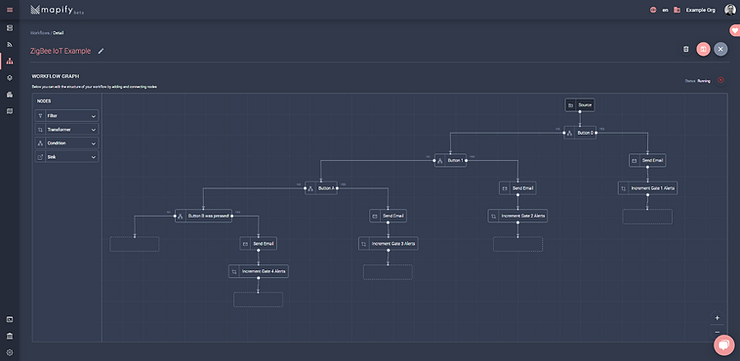Open the Example Org organization selector
The image size is (740, 361).
(x=701, y=10)
